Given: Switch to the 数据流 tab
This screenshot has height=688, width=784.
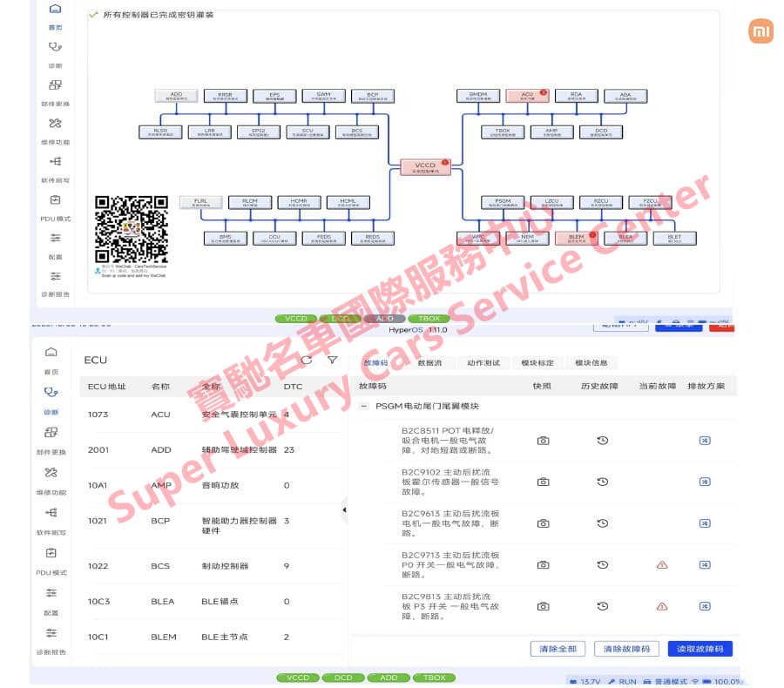Looking at the screenshot, I should [x=429, y=363].
